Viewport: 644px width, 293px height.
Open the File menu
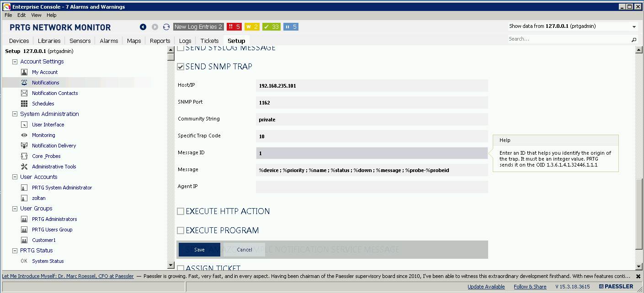(x=8, y=15)
